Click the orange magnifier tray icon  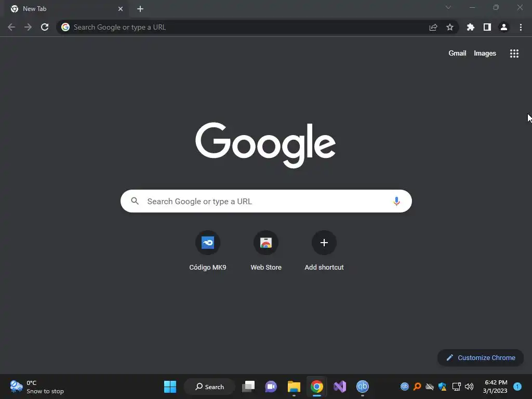click(x=417, y=387)
